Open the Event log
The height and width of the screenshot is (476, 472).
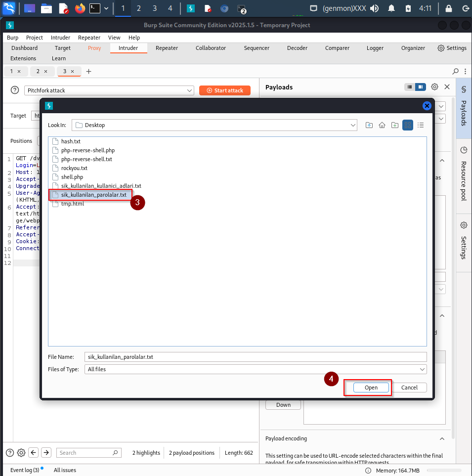pos(25,470)
